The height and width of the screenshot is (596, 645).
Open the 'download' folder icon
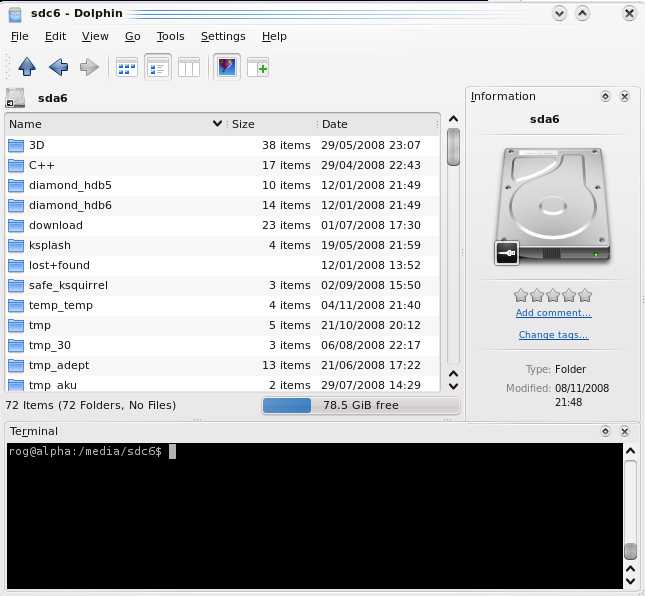click(x=15, y=225)
